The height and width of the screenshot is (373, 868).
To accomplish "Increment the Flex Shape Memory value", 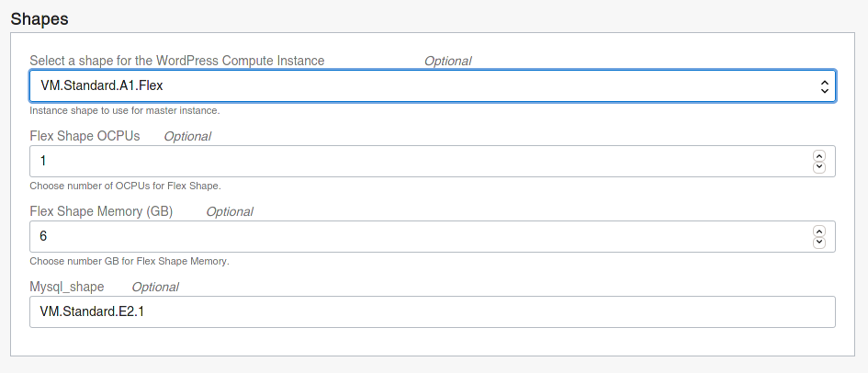I will coord(819,232).
